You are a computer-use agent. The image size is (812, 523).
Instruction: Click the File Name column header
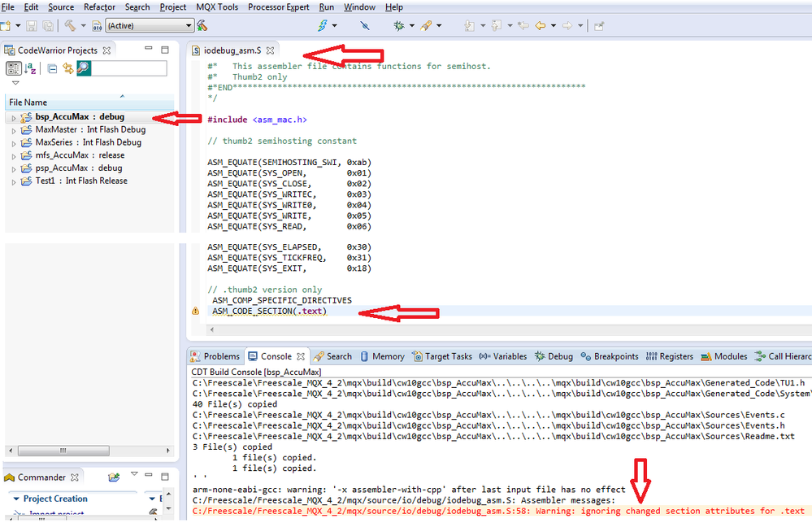tap(89, 102)
